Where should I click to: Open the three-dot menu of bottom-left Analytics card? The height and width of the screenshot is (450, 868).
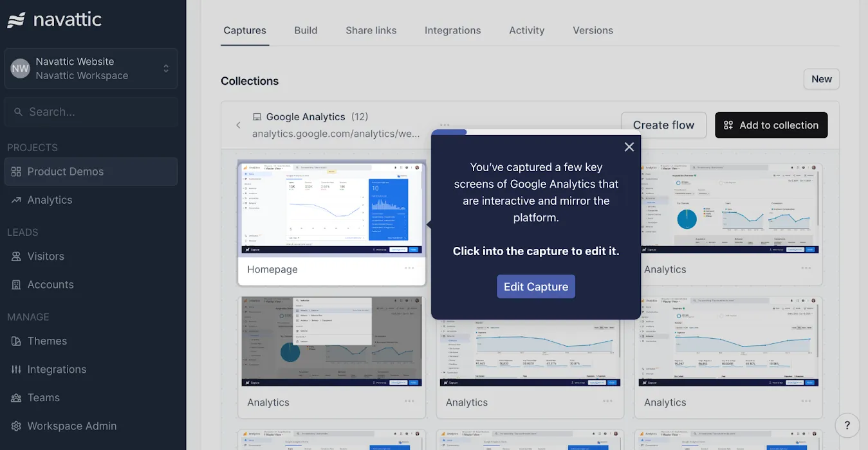coord(409,401)
